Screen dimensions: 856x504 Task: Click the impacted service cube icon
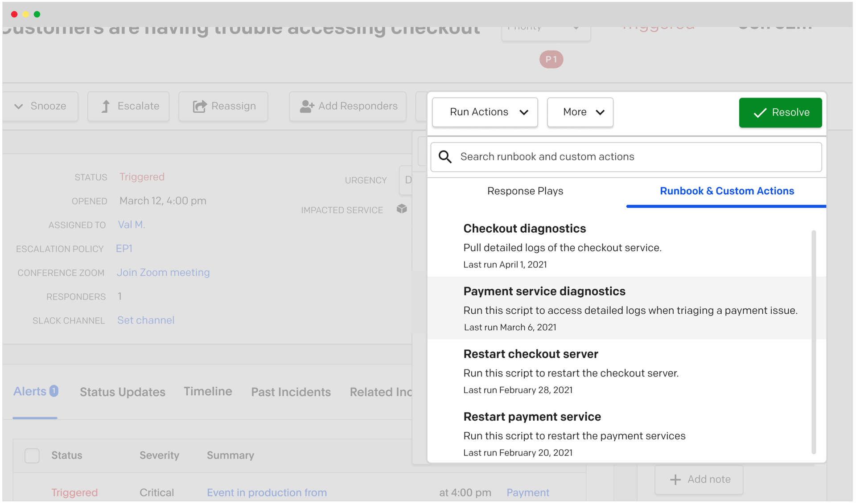(402, 209)
